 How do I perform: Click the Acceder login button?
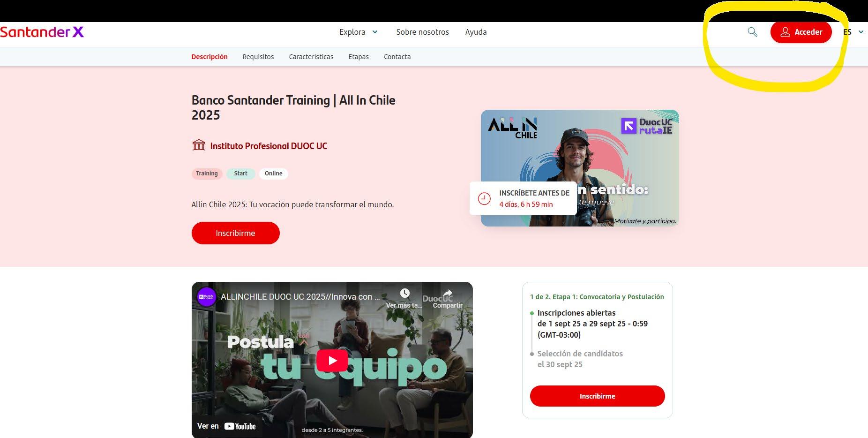(801, 32)
